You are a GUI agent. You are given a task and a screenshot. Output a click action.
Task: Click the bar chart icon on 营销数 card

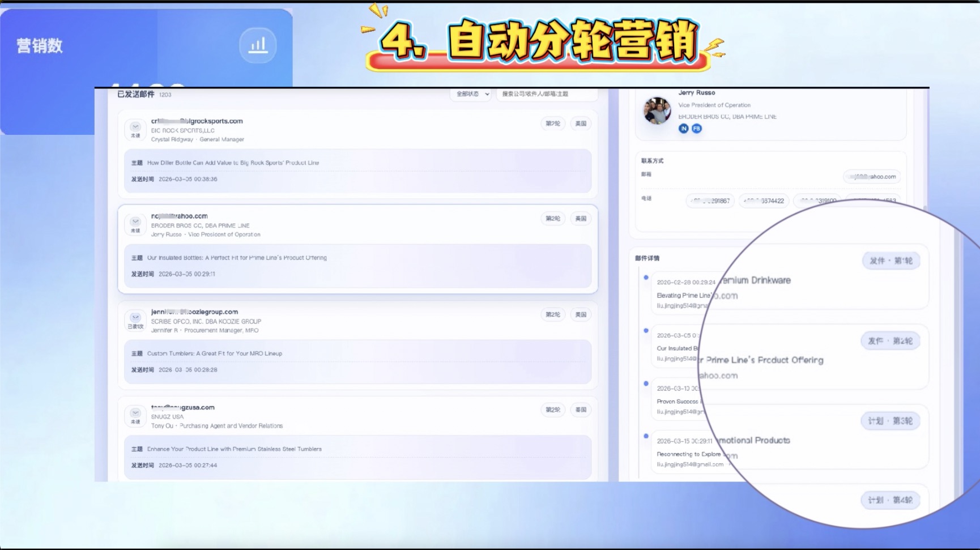[258, 45]
